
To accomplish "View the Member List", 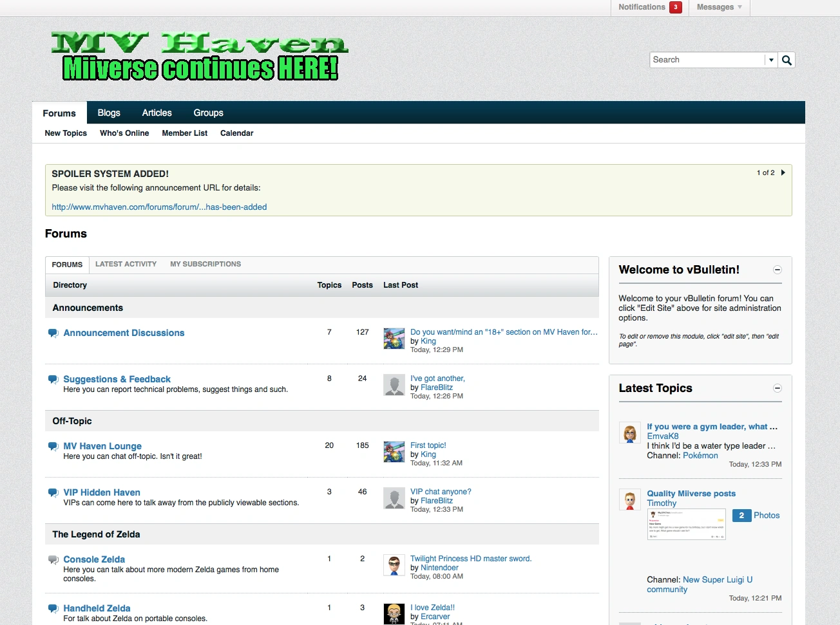I will coord(185,133).
